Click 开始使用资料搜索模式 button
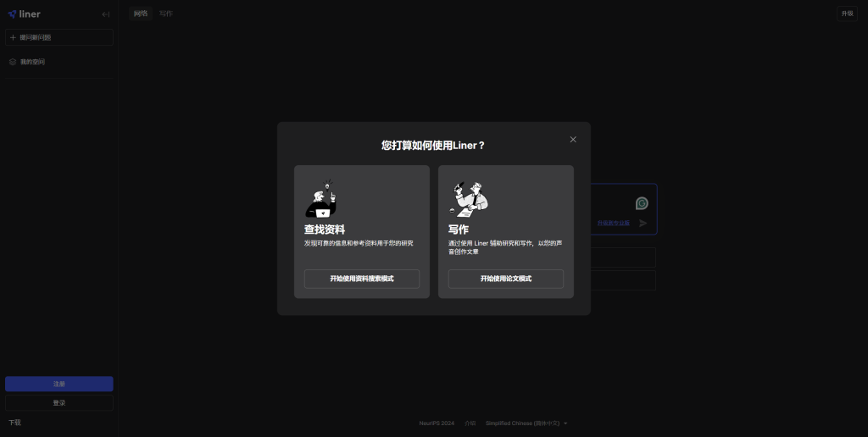The image size is (868, 437). [362, 279]
